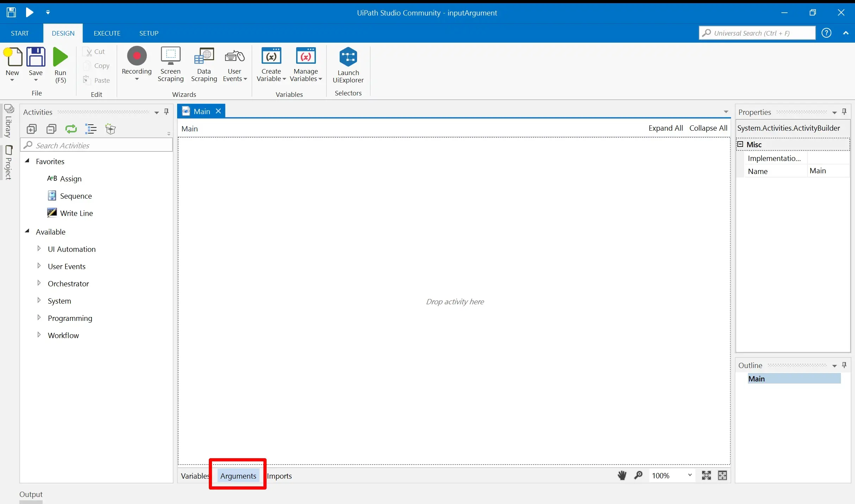Open the help icon
This screenshot has height=504, width=855.
(826, 33)
